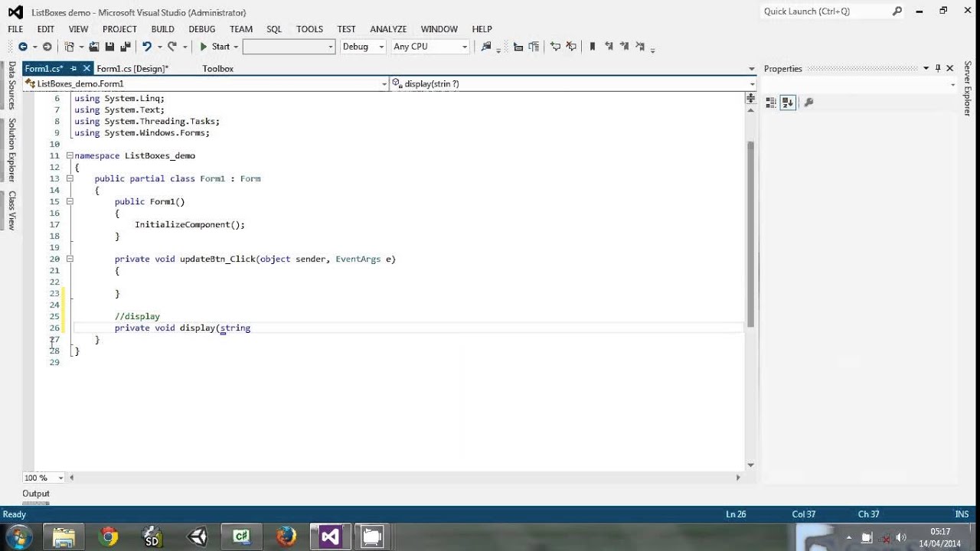Open the Output panel tab
The height and width of the screenshot is (551, 980).
click(35, 494)
